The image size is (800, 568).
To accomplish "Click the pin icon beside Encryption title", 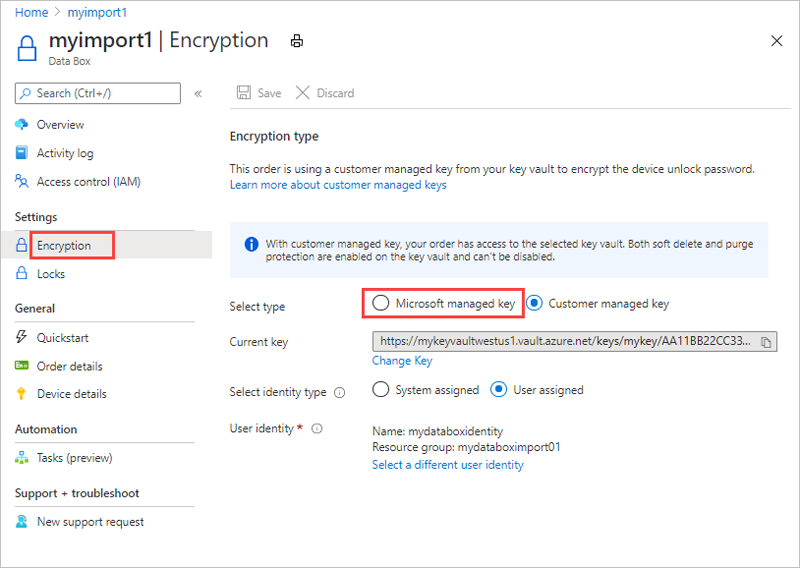I will click(296, 41).
